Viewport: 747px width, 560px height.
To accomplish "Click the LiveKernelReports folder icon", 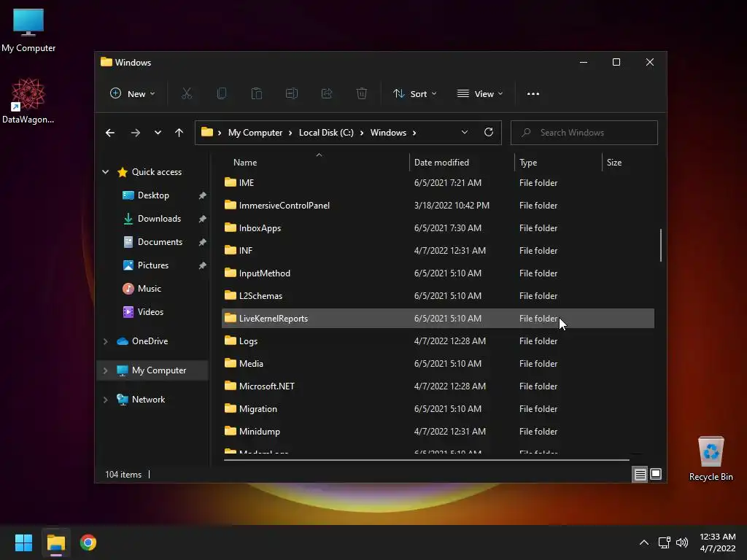I will 231,318.
